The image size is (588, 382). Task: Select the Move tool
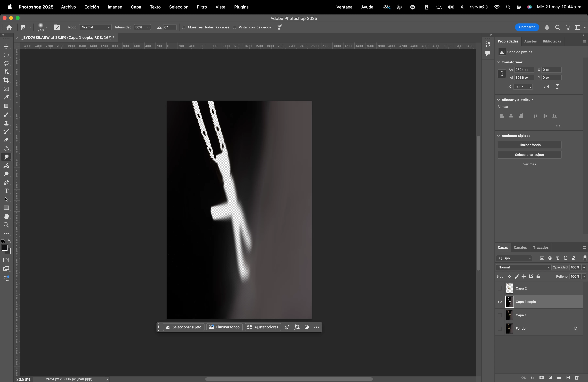pyautogui.click(x=6, y=46)
